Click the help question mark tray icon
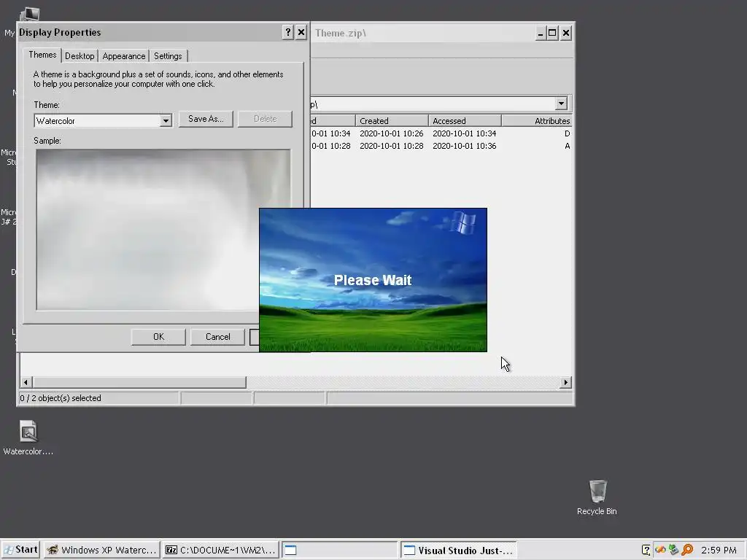The height and width of the screenshot is (560, 747). (646, 550)
